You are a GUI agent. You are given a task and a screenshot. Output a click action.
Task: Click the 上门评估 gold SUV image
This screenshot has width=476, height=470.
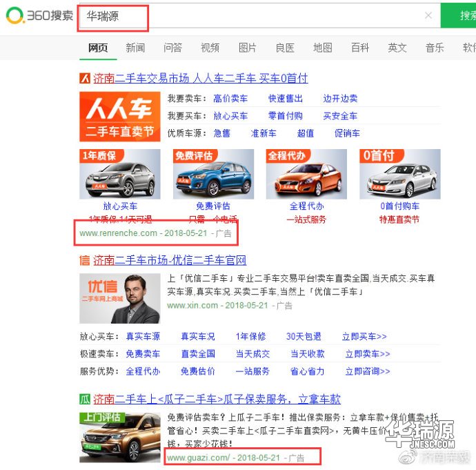click(120, 438)
